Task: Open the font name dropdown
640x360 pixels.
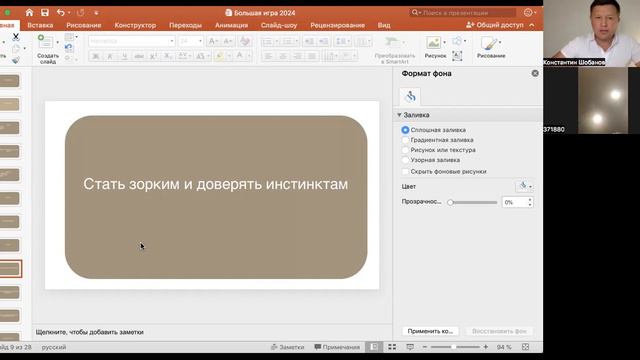Action: click(171, 41)
